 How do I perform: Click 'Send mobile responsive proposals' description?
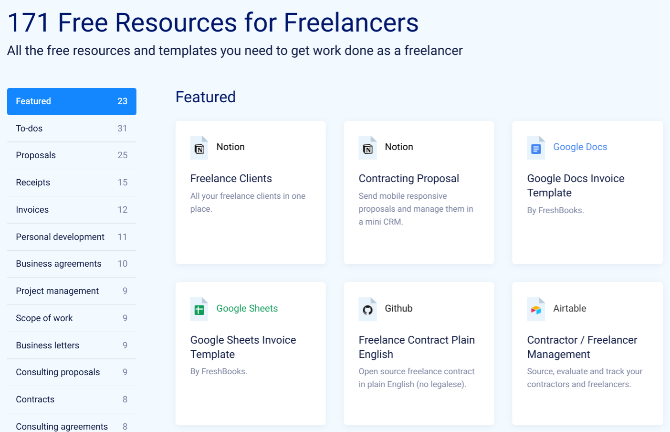pos(416,209)
